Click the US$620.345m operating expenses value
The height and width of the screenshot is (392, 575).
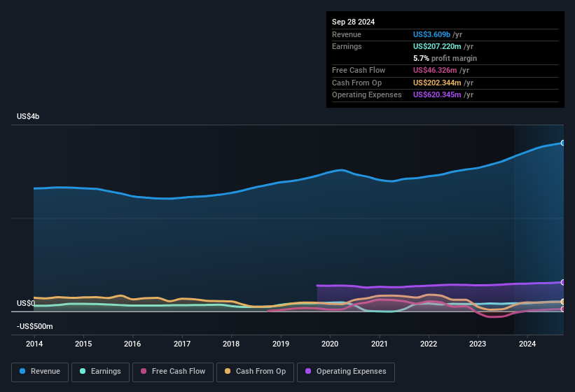(x=437, y=94)
